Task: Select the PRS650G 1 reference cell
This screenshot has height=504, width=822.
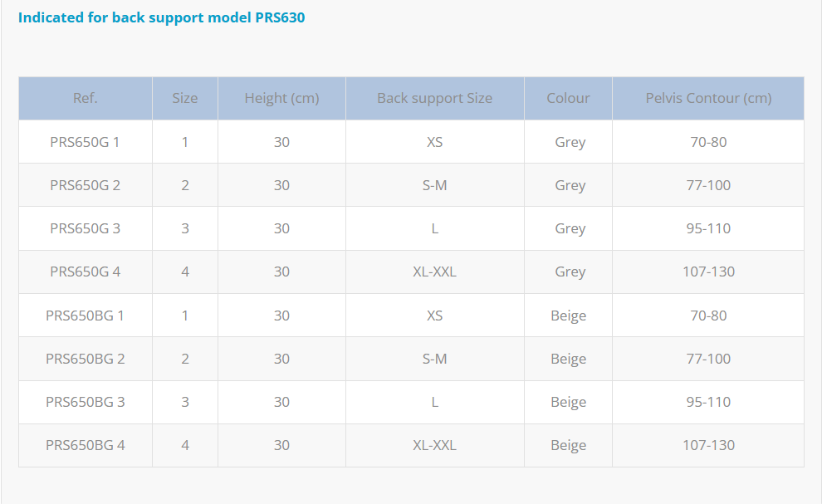Action: click(85, 142)
